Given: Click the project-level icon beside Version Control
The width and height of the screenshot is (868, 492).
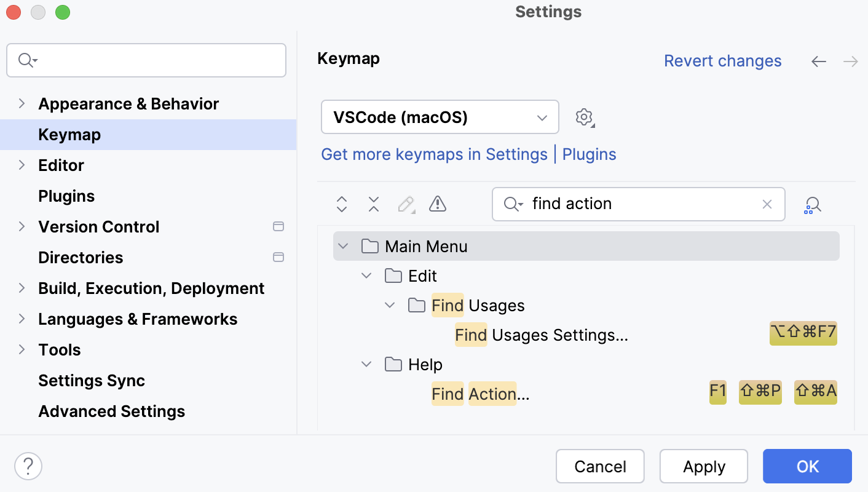Looking at the screenshot, I should tap(278, 226).
